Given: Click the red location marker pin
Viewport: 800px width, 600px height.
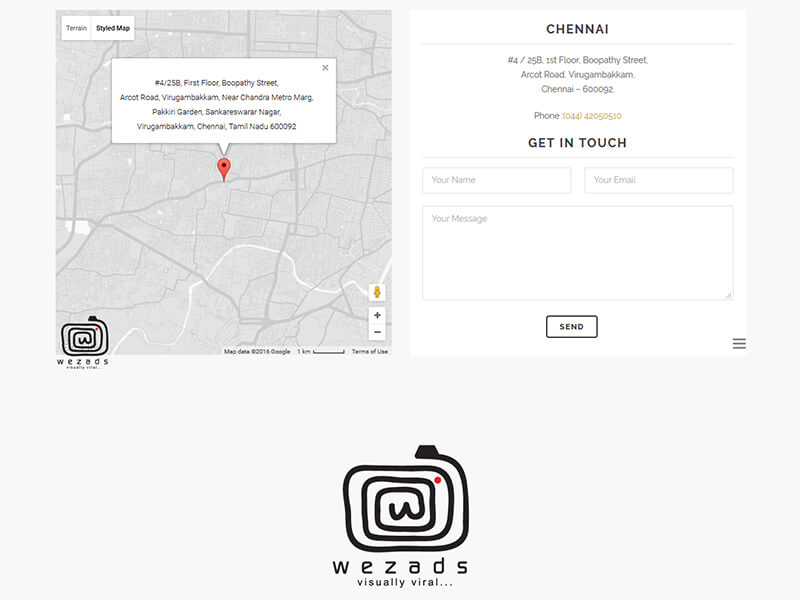Looking at the screenshot, I should [x=224, y=168].
